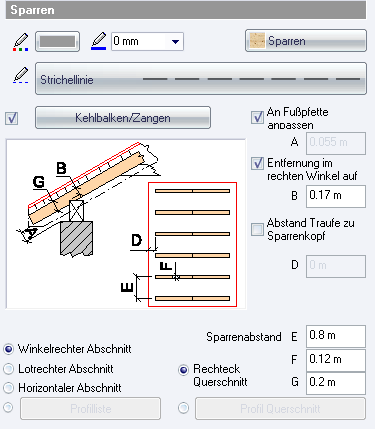Choose the Profil Querschnitt radio button

coord(184,408)
